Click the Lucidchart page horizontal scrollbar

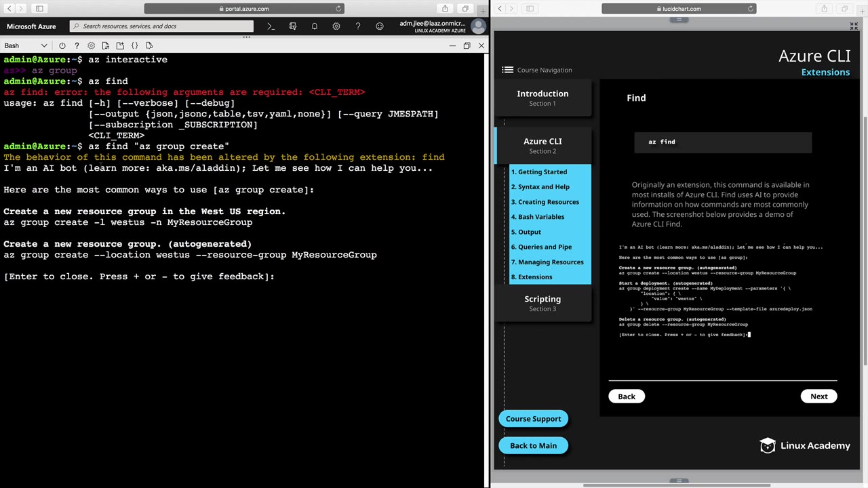[677, 485]
